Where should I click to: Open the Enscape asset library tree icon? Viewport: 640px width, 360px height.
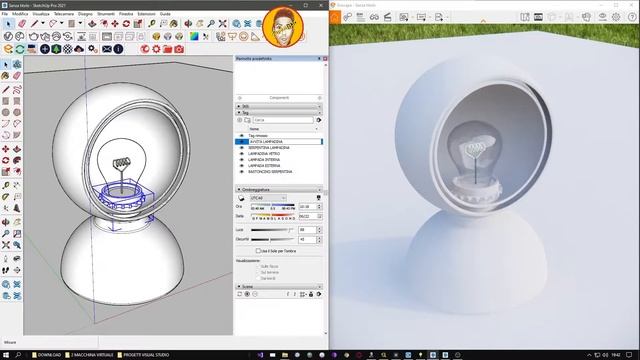(x=56, y=49)
